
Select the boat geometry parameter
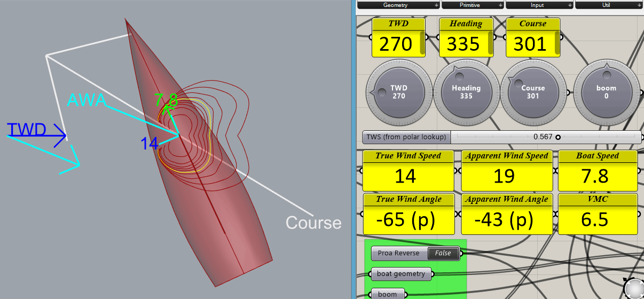(x=401, y=274)
